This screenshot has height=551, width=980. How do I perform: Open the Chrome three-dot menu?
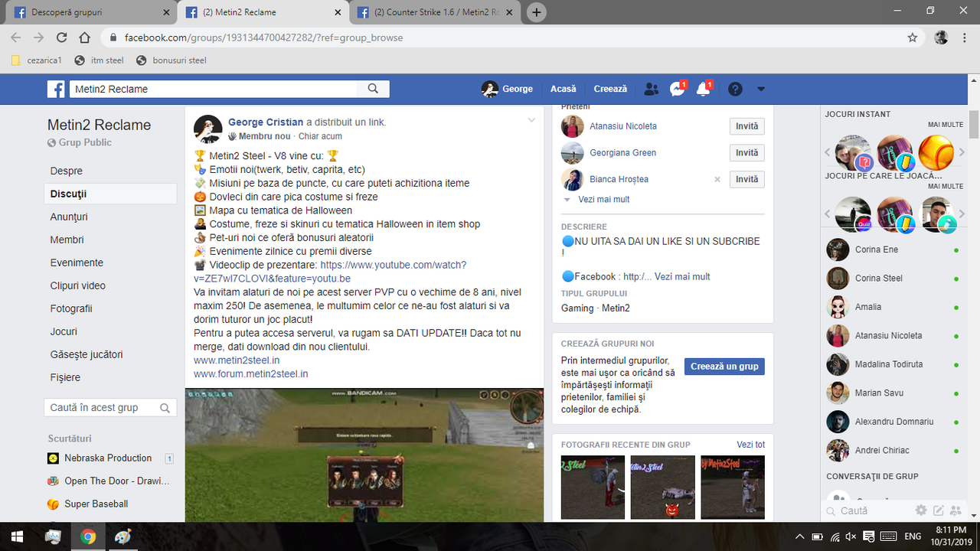click(x=965, y=37)
